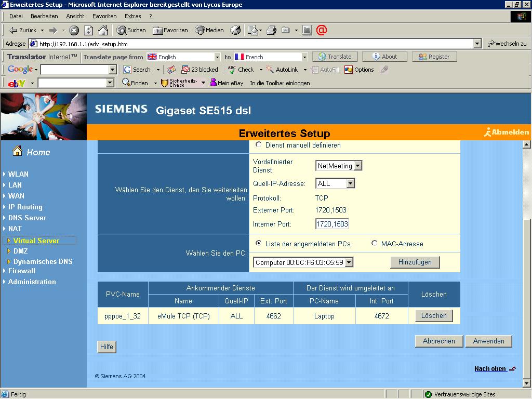Open the address bar dropdown arrow
The height and width of the screenshot is (399, 532).
coord(477,44)
